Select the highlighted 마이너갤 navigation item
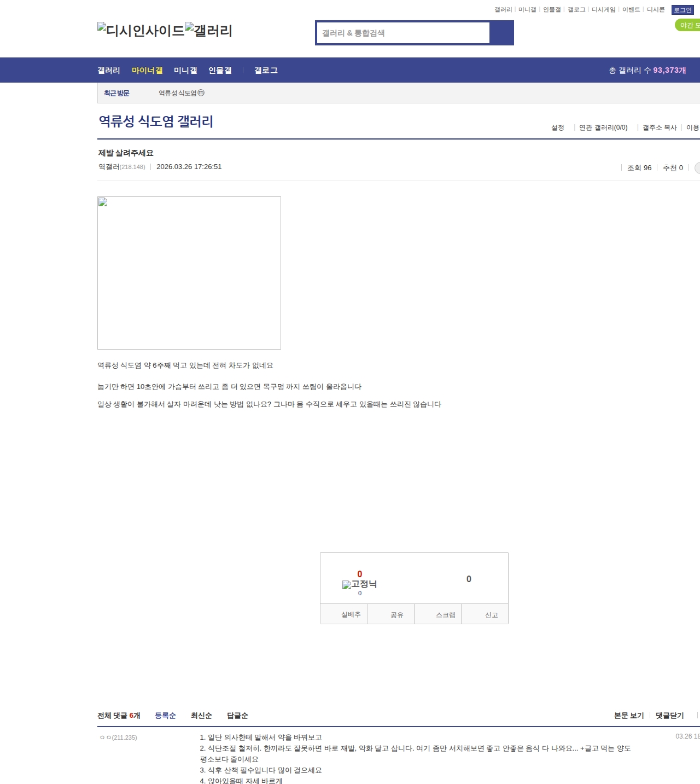 point(147,71)
